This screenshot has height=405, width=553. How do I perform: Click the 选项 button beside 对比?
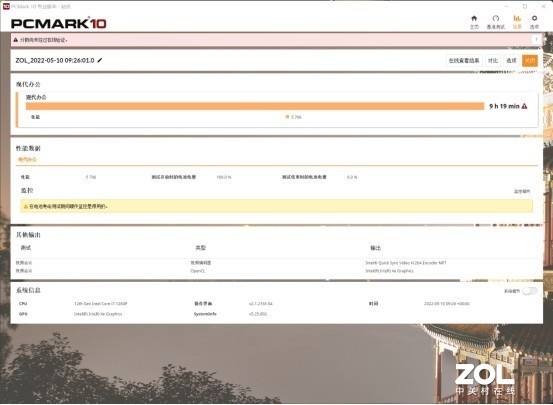click(511, 61)
